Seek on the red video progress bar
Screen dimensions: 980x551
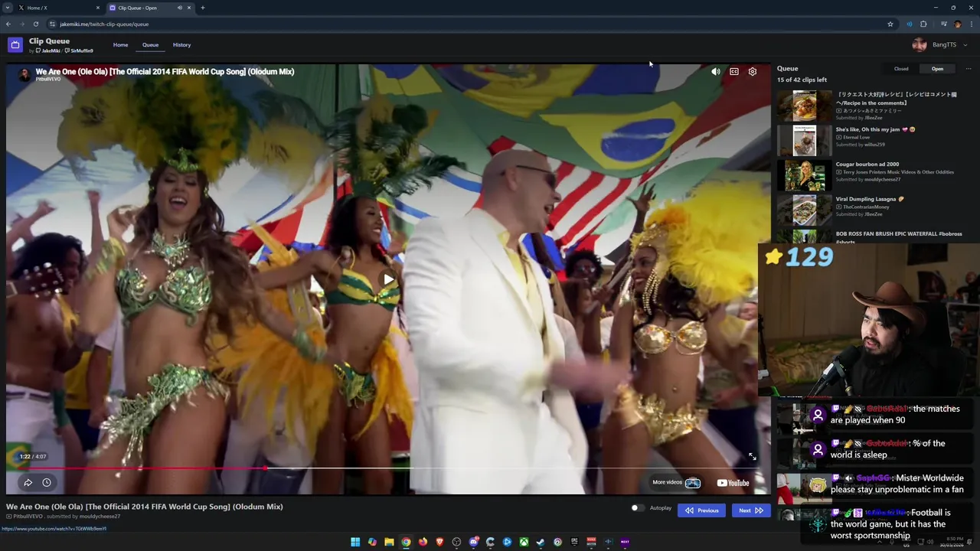pyautogui.click(x=388, y=468)
